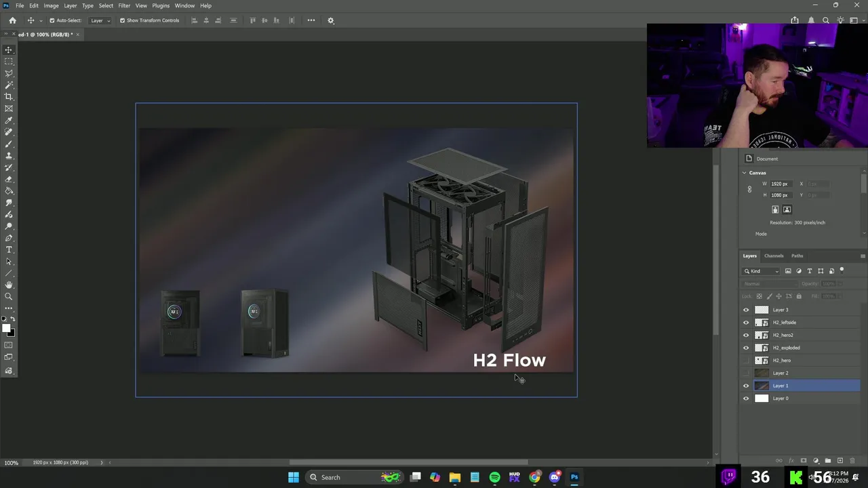This screenshot has height=488, width=868.
Task: Collapse the Canvas section
Action: (x=744, y=173)
